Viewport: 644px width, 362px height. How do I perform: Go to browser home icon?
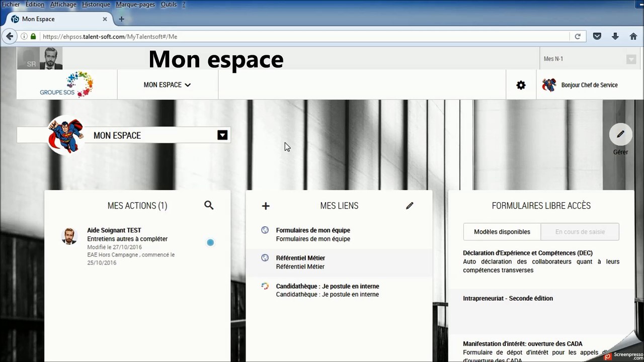[x=633, y=36]
